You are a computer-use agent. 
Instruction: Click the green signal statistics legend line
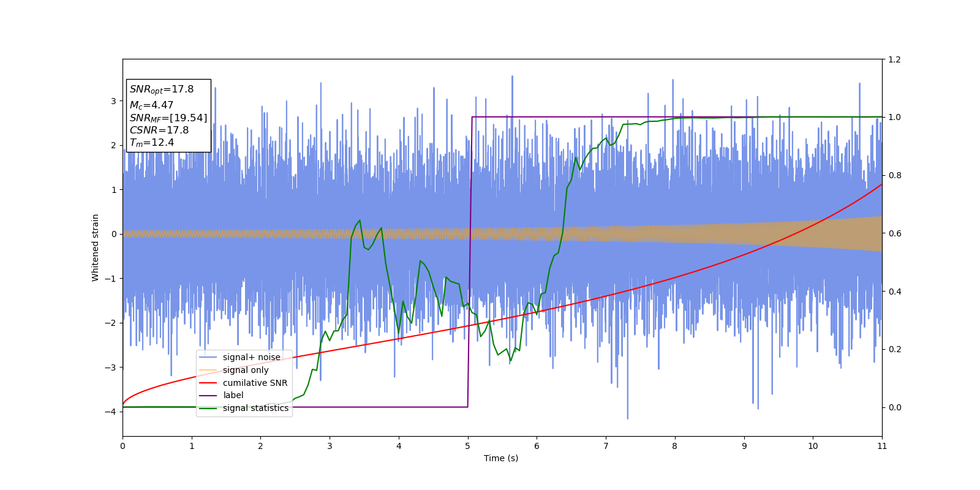click(x=208, y=409)
